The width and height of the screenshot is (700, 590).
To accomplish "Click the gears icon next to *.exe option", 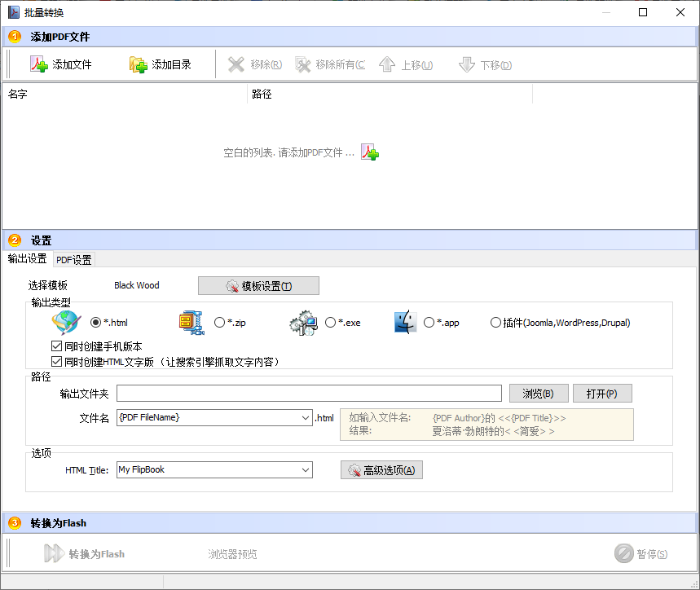I will (303, 322).
